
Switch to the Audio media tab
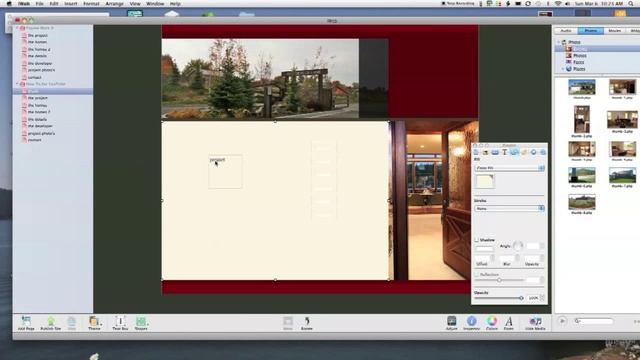tap(566, 31)
